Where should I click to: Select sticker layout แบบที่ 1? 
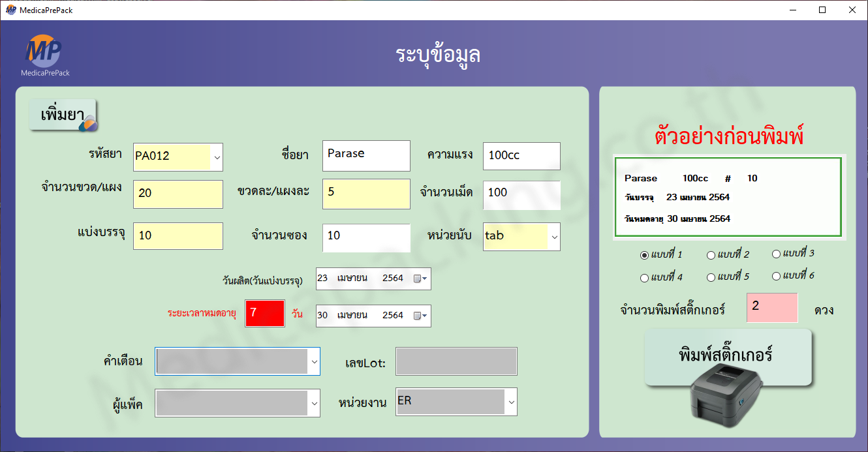645,255
